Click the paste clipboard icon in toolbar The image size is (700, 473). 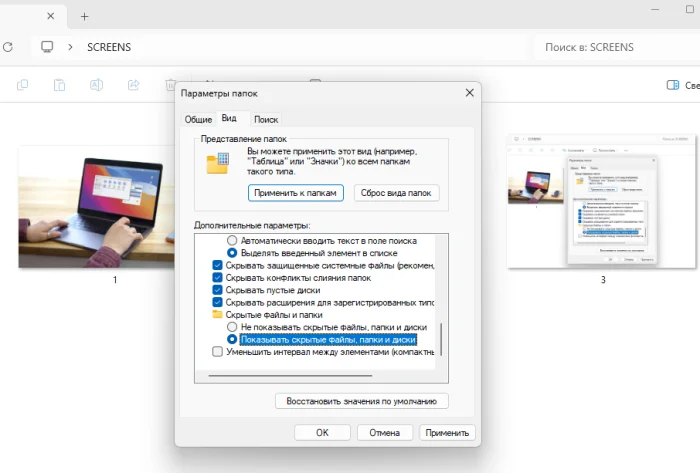(x=59, y=85)
